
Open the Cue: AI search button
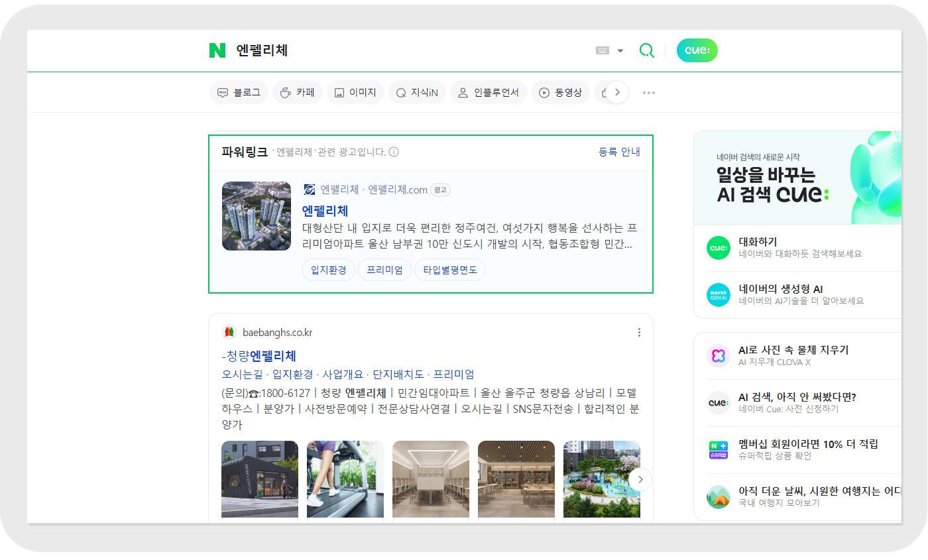coord(697,50)
